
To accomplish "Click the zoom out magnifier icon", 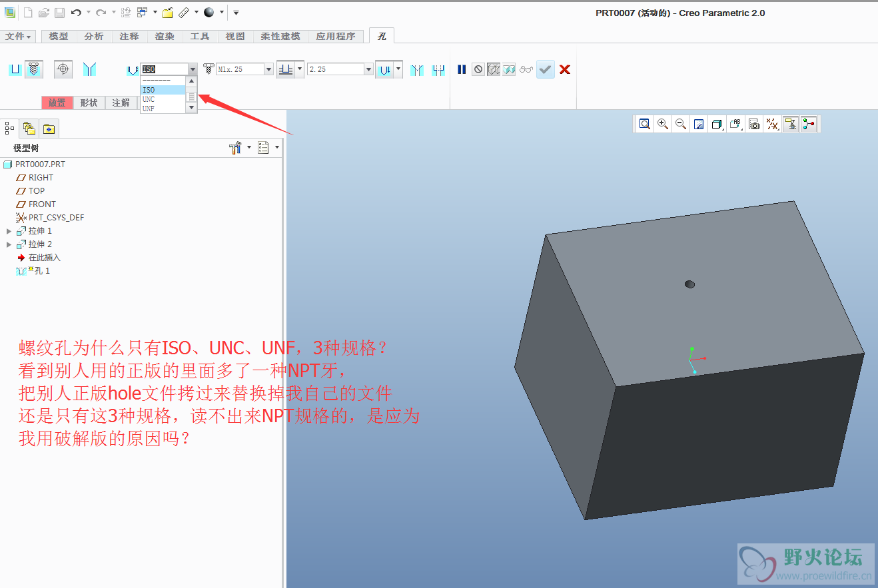I will [681, 124].
